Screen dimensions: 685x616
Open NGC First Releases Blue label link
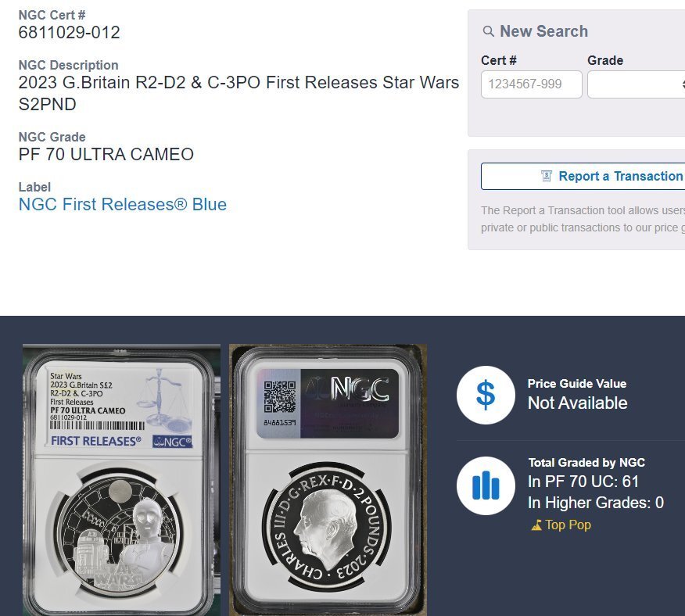(122, 205)
